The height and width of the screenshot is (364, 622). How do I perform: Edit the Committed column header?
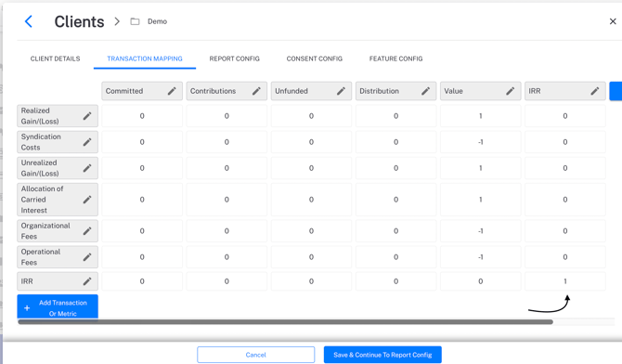[172, 91]
